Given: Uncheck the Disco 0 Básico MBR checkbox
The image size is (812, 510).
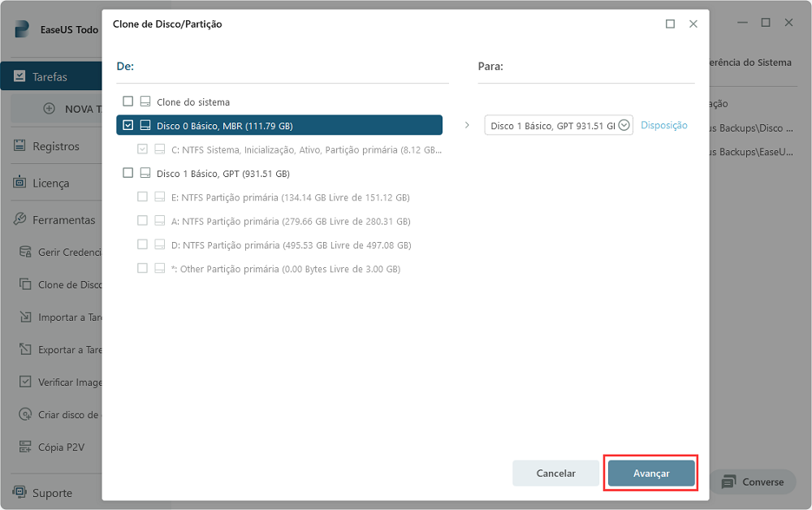Looking at the screenshot, I should [x=127, y=126].
